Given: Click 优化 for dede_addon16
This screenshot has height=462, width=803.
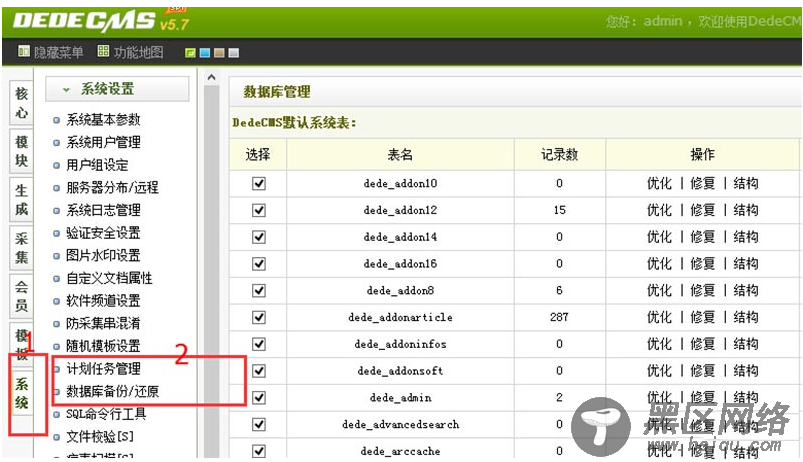Looking at the screenshot, I should [x=659, y=264].
